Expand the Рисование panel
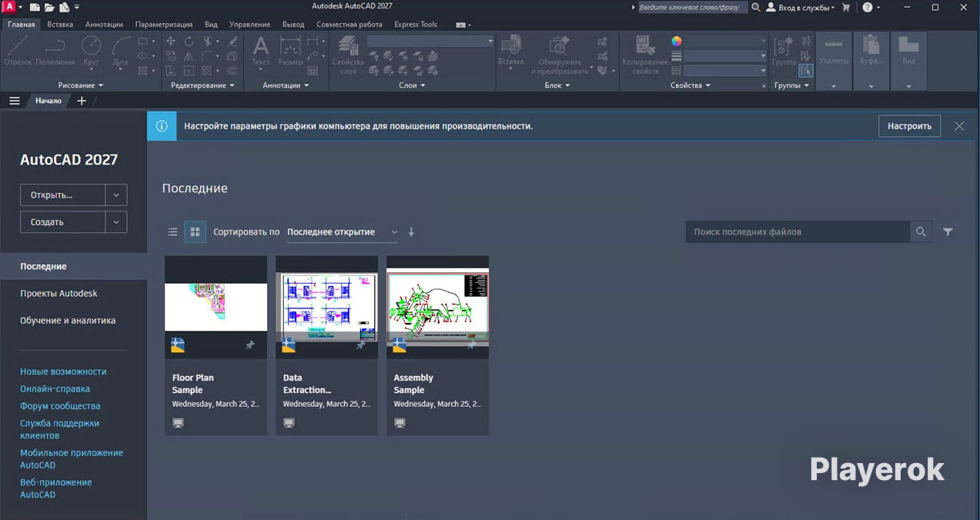Viewport: 980px width, 520px height. click(x=81, y=85)
